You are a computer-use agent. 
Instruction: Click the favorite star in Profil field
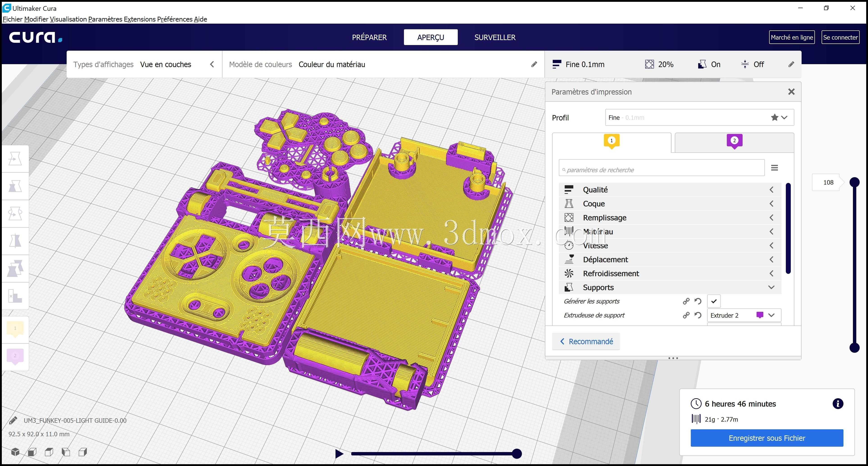pyautogui.click(x=775, y=117)
